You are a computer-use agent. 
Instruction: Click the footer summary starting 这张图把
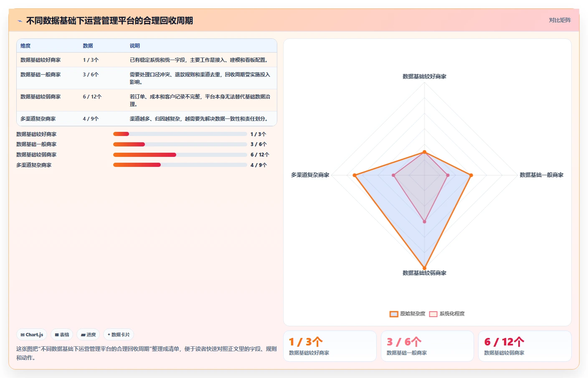click(147, 353)
